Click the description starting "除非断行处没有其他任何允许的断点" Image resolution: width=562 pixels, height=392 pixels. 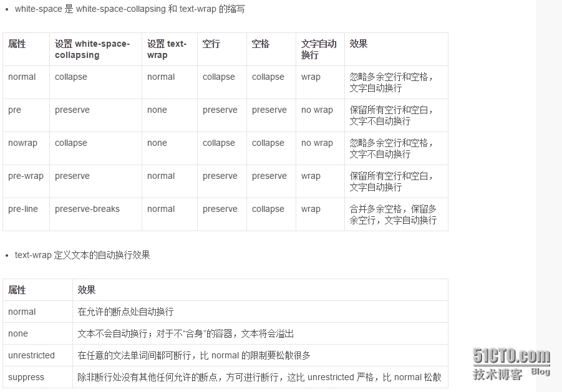pos(259,377)
